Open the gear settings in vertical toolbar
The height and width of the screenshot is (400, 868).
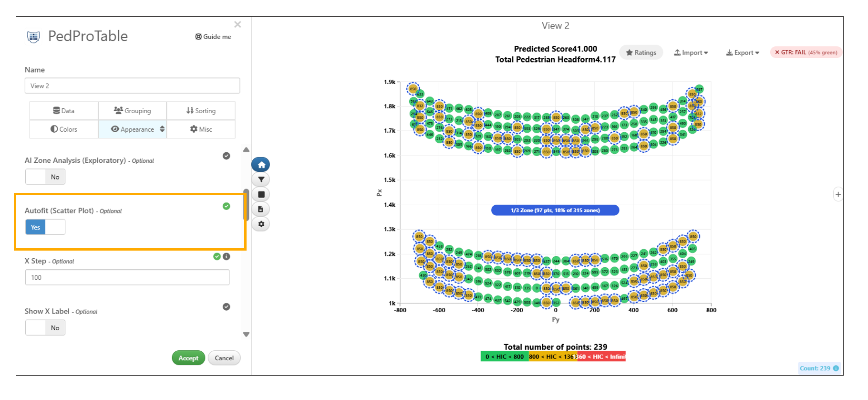(261, 224)
